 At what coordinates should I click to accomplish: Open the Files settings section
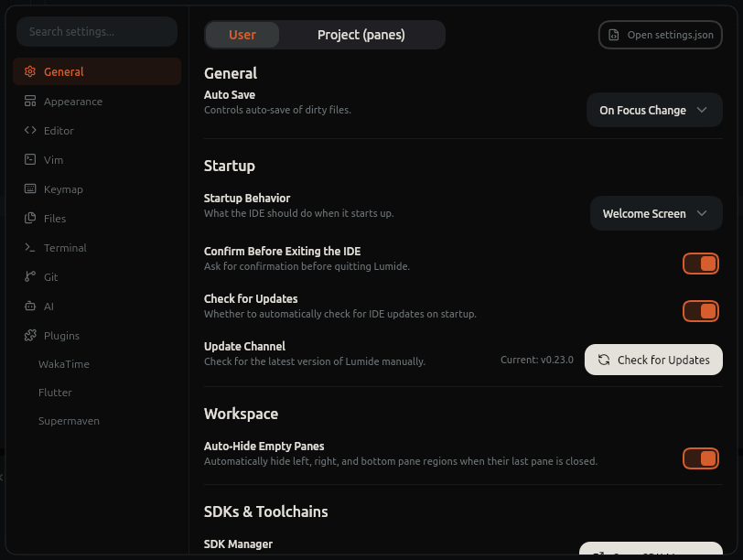tap(97, 219)
